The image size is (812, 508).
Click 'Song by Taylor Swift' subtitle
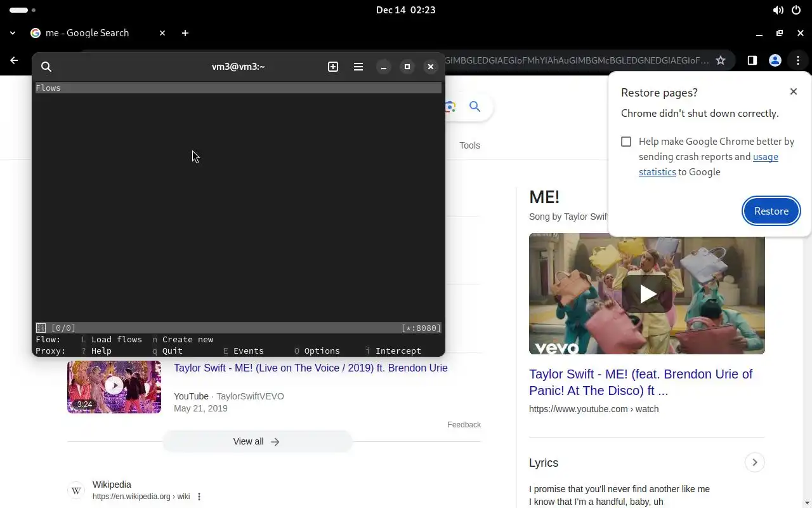pyautogui.click(x=568, y=217)
